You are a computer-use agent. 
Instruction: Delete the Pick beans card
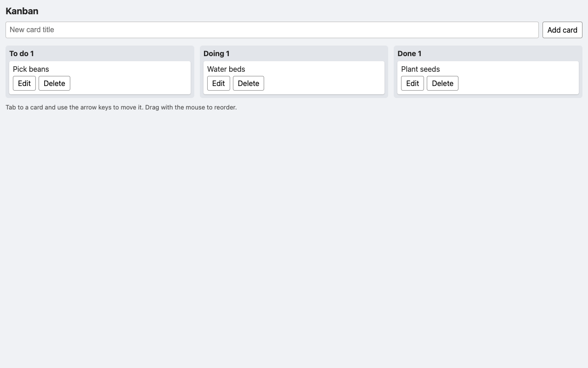[x=54, y=83]
